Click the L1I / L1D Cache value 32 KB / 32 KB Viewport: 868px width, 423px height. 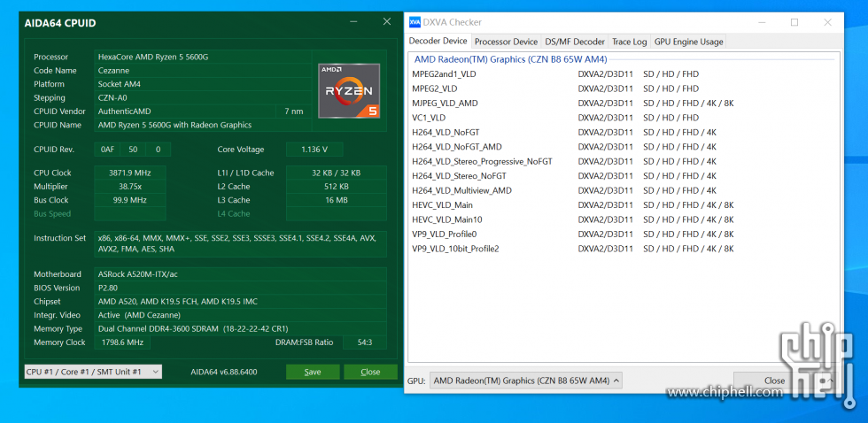coord(336,173)
